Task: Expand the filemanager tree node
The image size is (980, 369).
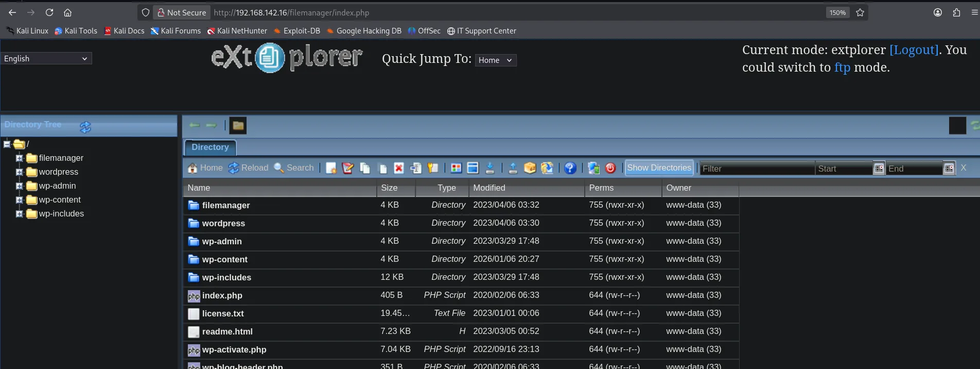Action: tap(19, 158)
